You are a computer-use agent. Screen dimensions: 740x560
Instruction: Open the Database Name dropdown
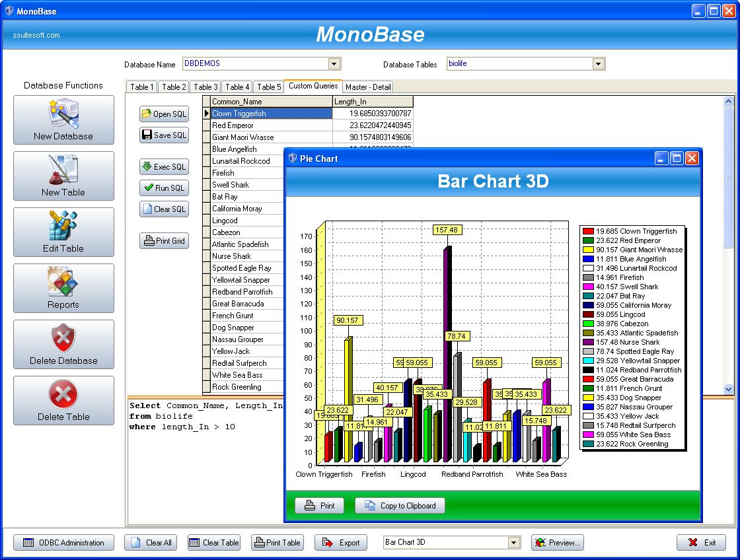pyautogui.click(x=335, y=64)
